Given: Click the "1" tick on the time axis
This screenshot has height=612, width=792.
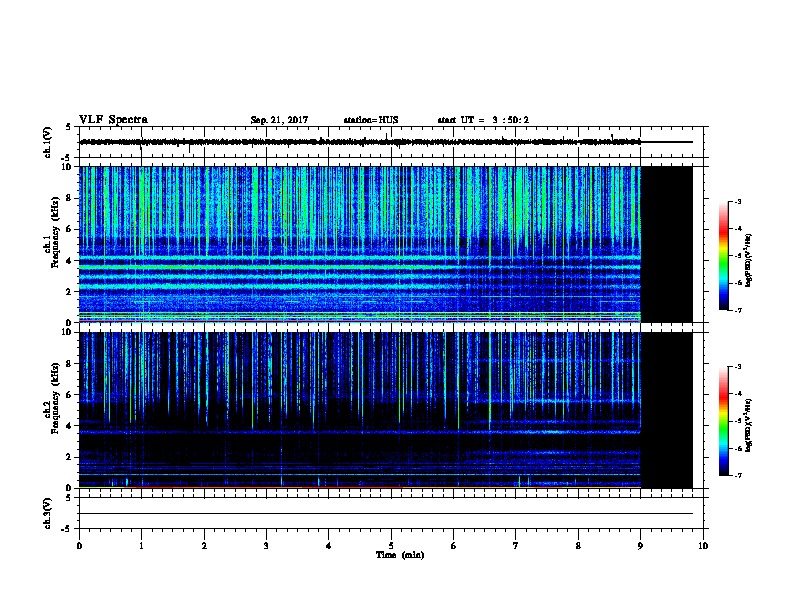Looking at the screenshot, I should click(141, 546).
